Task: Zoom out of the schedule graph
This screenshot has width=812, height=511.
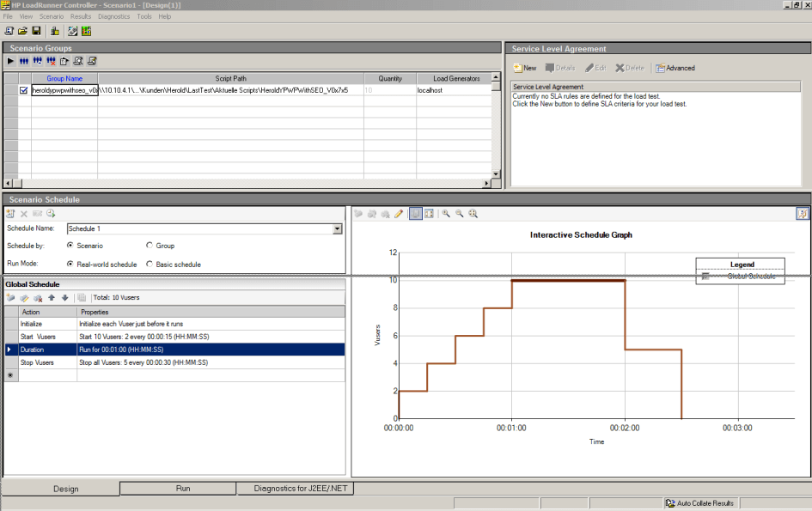Action: point(460,214)
